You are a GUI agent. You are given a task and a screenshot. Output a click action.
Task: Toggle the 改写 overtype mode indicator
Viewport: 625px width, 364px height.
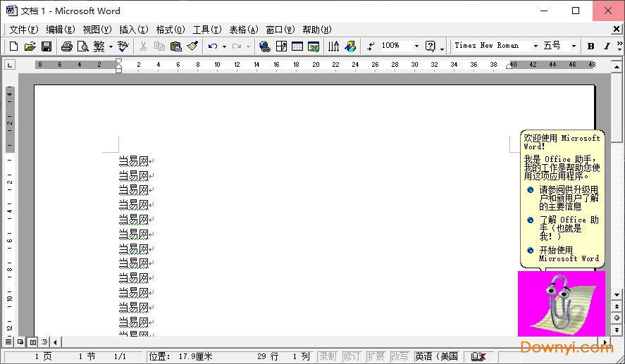(399, 357)
